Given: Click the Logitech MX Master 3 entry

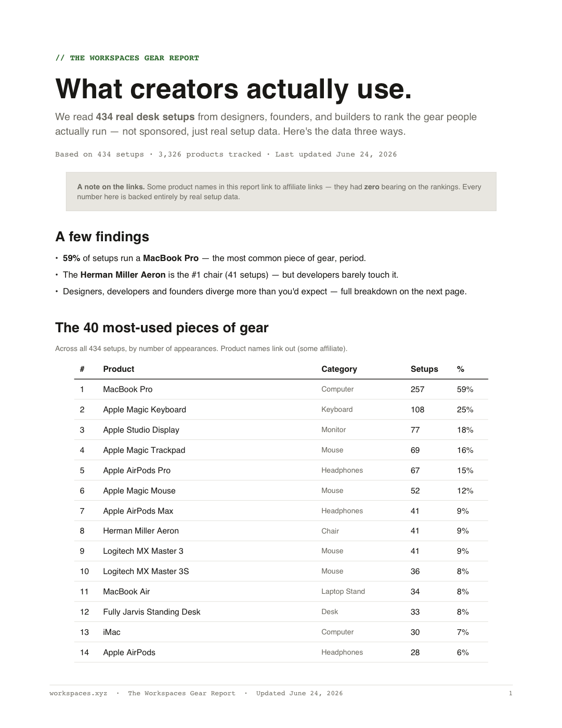Looking at the screenshot, I should [143, 551].
